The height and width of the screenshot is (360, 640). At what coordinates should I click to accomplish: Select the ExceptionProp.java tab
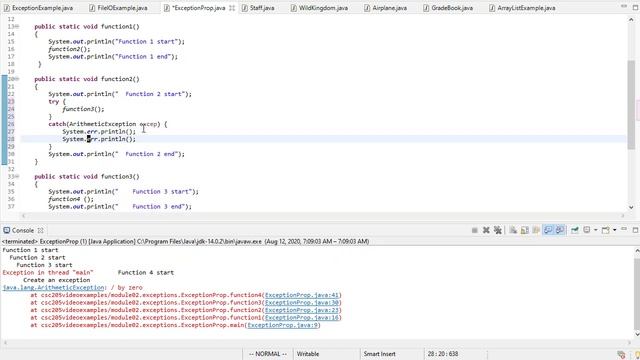[199, 8]
